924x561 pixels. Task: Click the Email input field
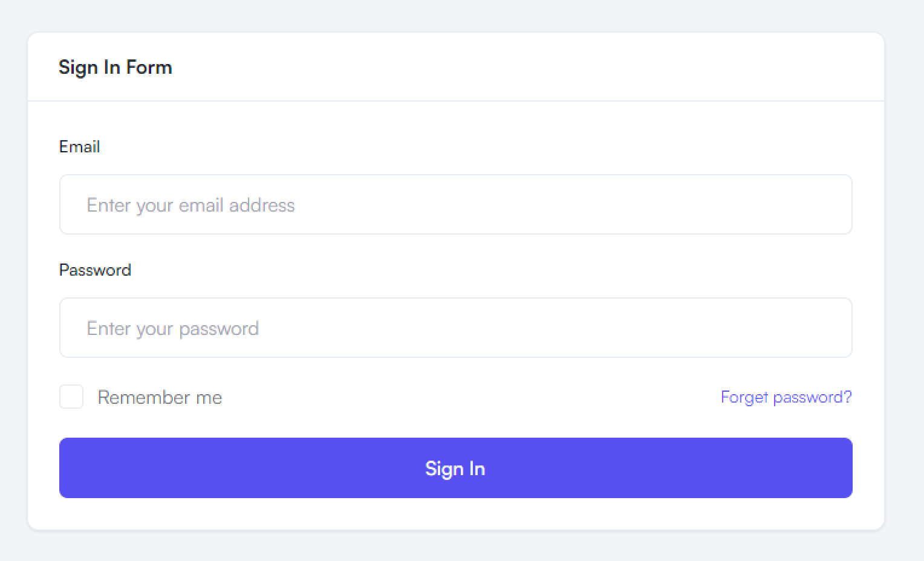[x=455, y=205]
